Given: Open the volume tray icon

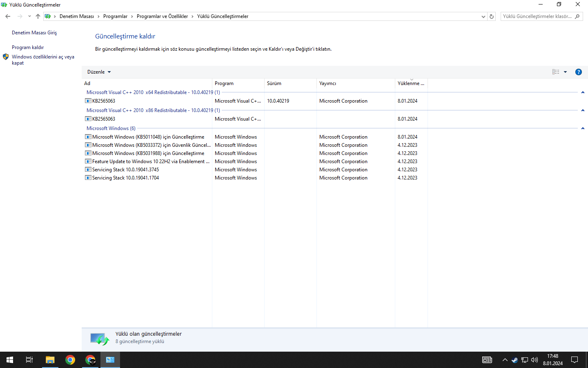Looking at the screenshot, I should tap(535, 360).
